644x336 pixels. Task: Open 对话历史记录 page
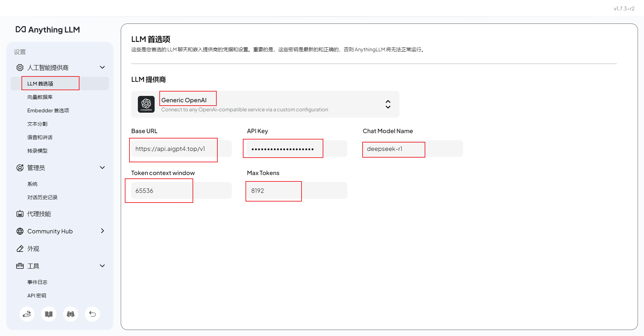tap(42, 197)
